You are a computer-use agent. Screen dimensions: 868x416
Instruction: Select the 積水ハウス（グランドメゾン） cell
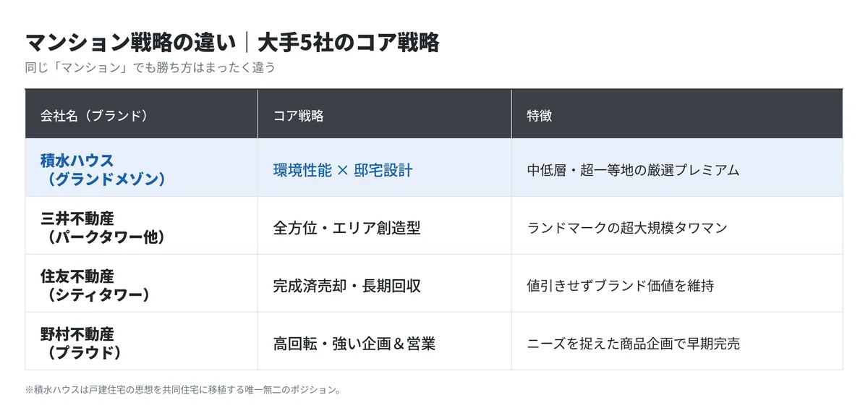(141, 168)
